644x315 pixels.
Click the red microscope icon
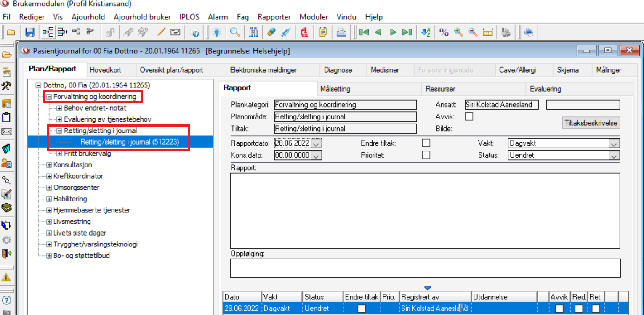click(306, 32)
